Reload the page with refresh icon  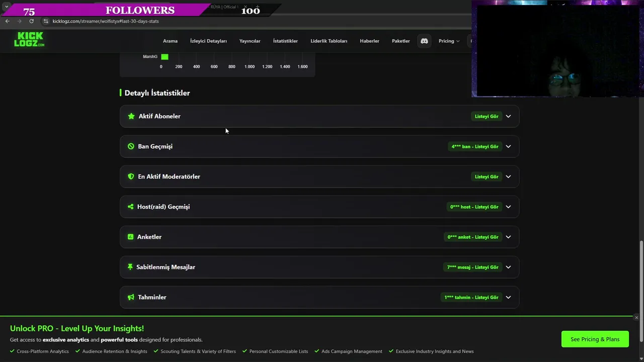[31, 21]
